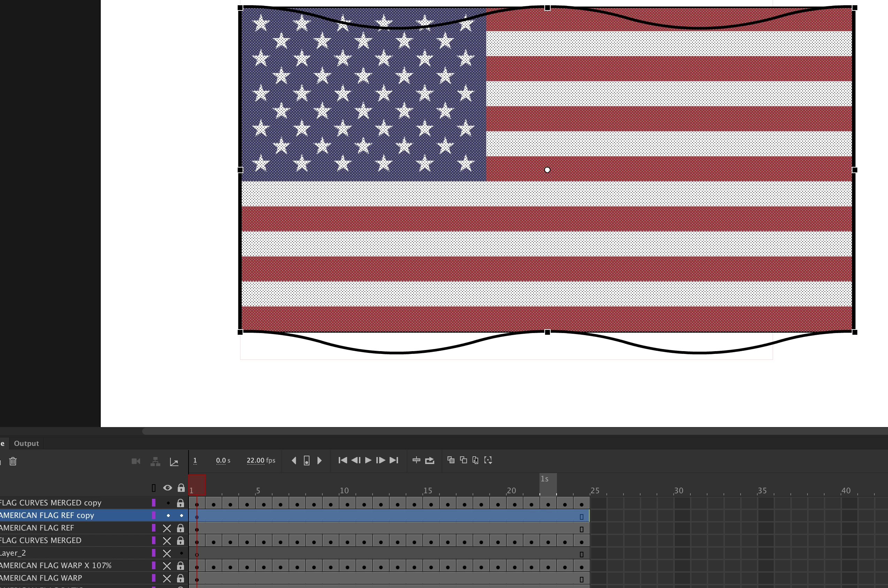Click the insert keyframe icon
The width and height of the screenshot is (888, 588).
tap(306, 461)
